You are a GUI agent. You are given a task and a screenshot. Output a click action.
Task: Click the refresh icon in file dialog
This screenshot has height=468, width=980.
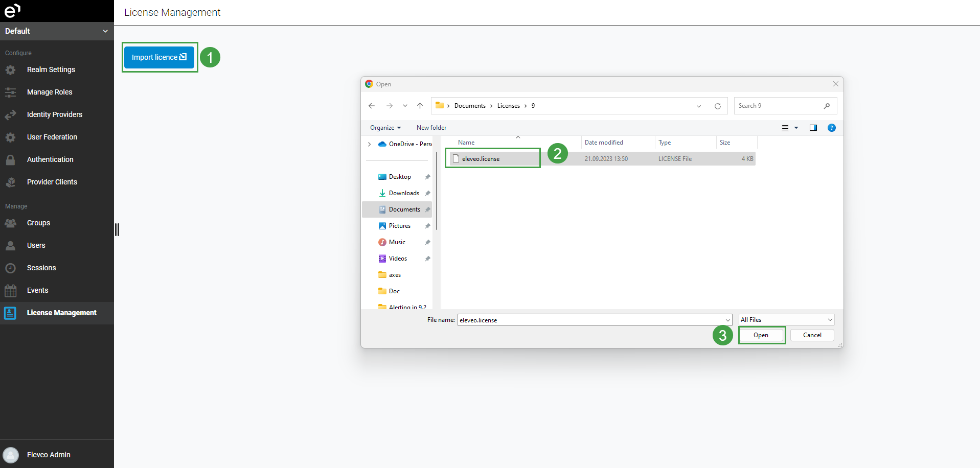click(717, 106)
